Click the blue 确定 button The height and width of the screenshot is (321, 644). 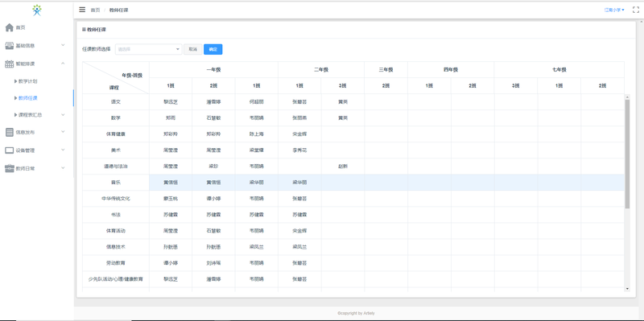coord(213,49)
